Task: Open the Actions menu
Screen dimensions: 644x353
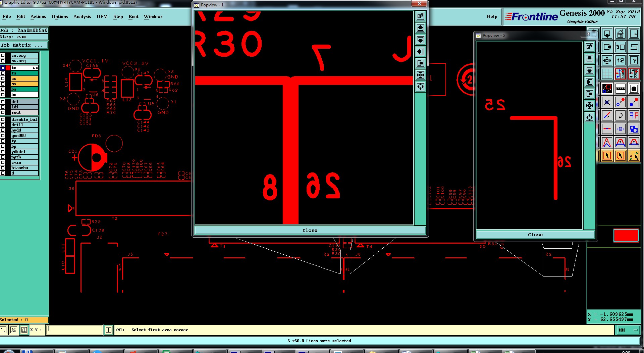Action: click(x=38, y=16)
